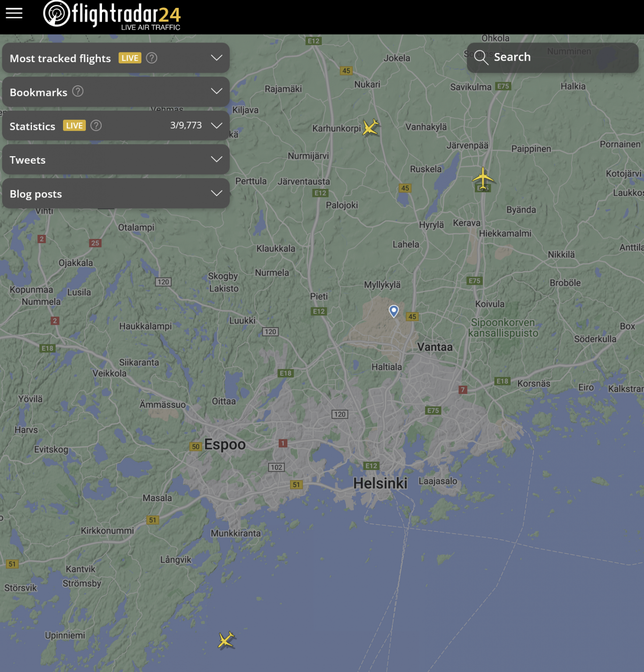Expand the Blog posts panel chevron
The width and height of the screenshot is (644, 672).
click(217, 193)
